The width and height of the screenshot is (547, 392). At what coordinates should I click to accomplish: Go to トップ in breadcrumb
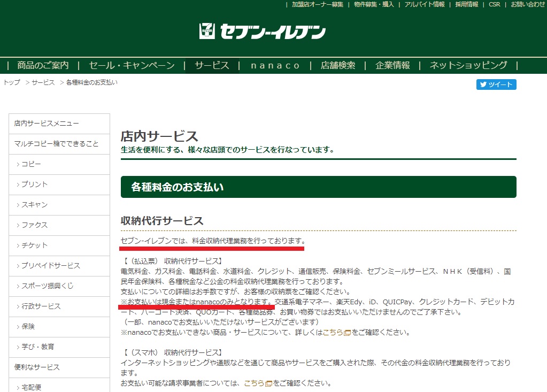12,82
